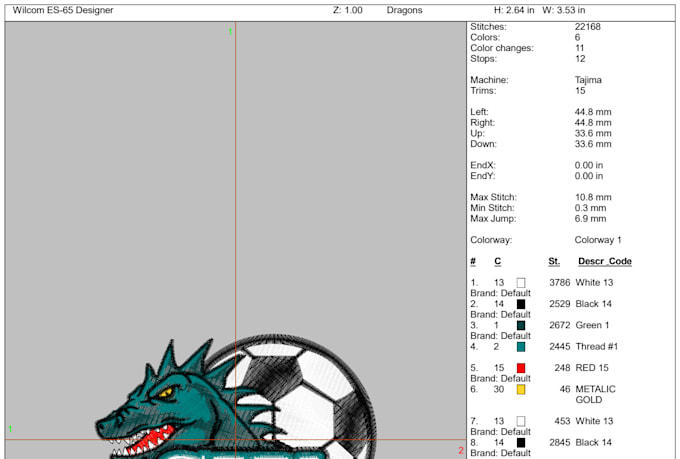Click the Machine value Tajima
The height and width of the screenshot is (459, 680).
coord(588,80)
